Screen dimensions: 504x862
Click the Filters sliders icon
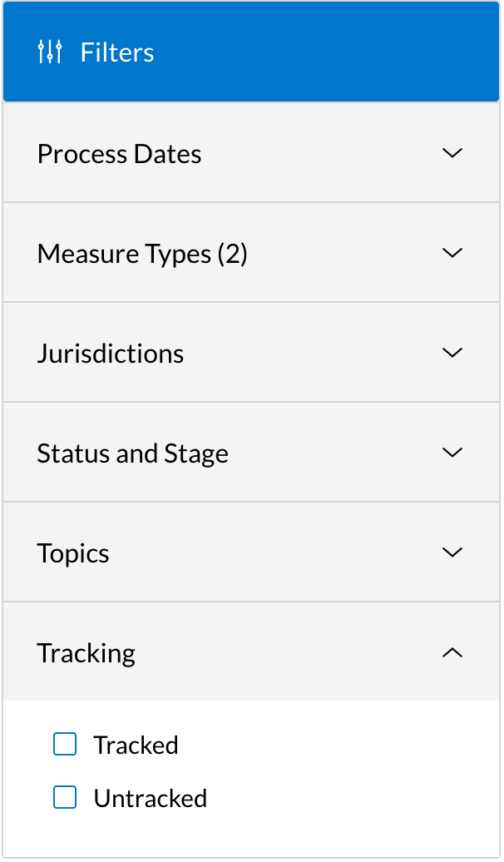49,52
